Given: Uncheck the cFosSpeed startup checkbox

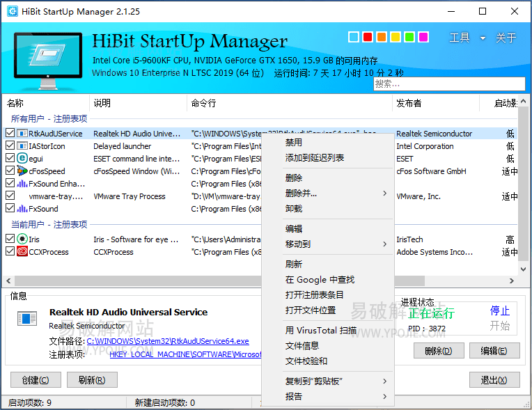Looking at the screenshot, I should tap(10, 171).
